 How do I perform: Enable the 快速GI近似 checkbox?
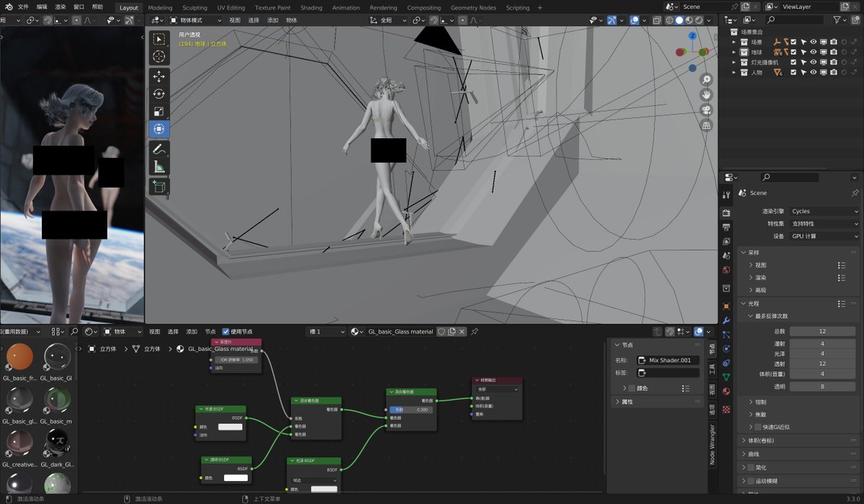point(757,427)
